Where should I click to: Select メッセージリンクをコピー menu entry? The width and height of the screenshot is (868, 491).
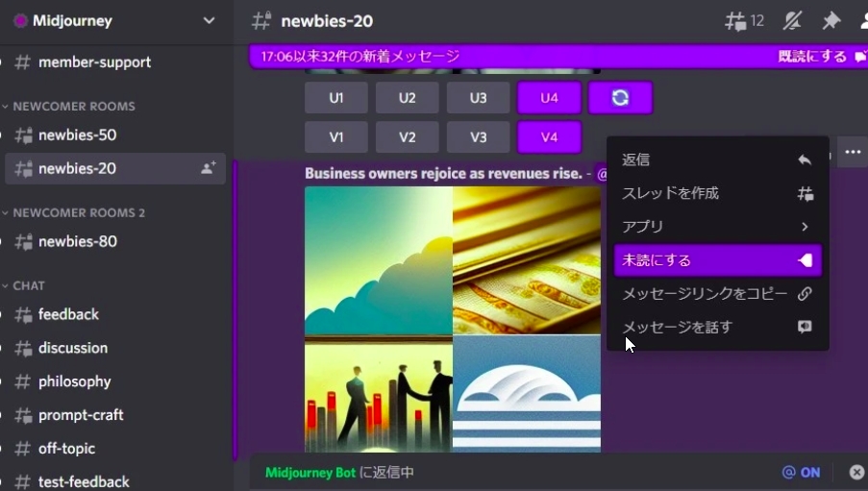[x=717, y=293]
